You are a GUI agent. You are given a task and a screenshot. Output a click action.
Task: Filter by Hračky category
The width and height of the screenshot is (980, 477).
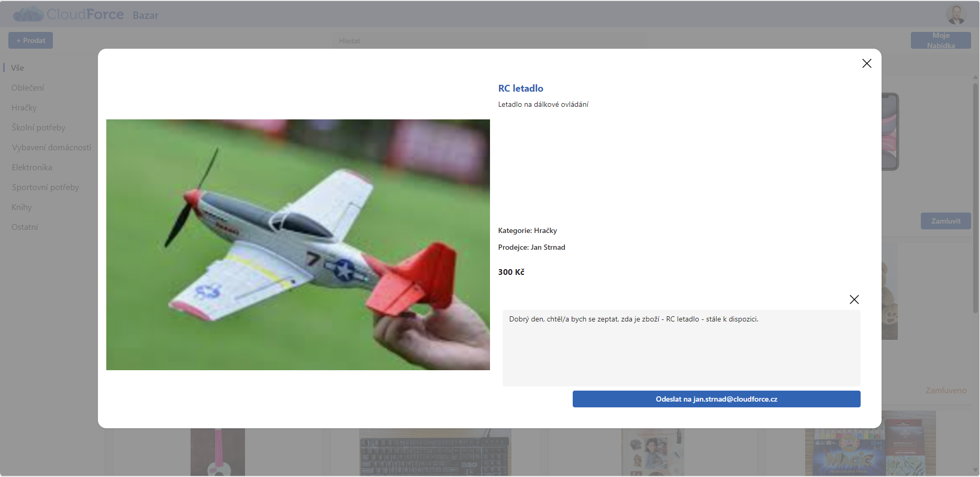(24, 108)
